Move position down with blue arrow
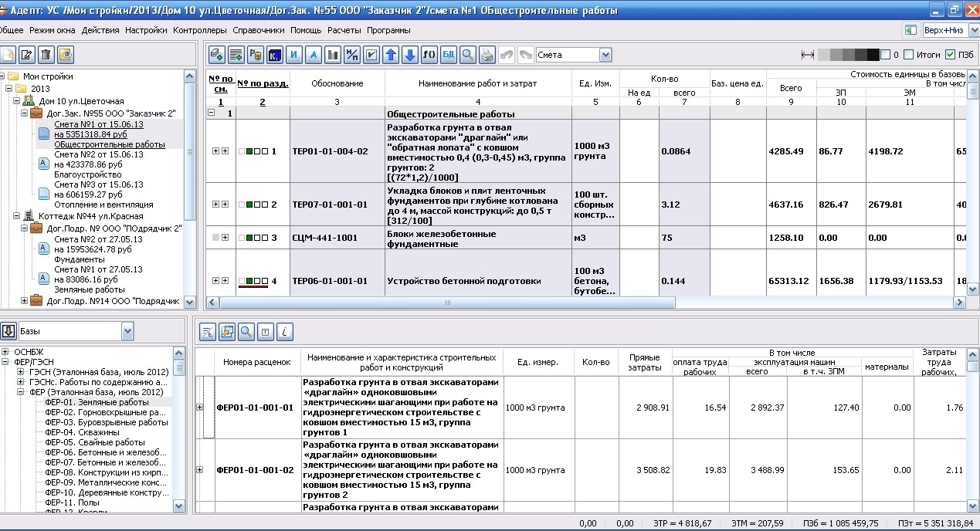The height and width of the screenshot is (531, 980). click(410, 55)
